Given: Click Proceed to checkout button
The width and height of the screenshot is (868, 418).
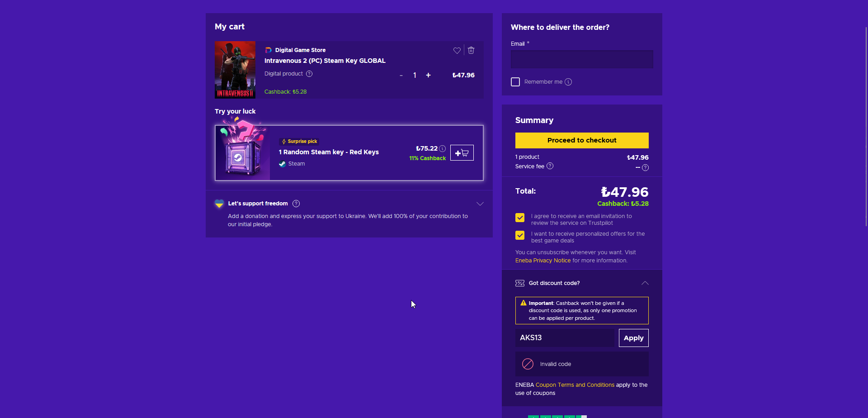Looking at the screenshot, I should pos(582,140).
